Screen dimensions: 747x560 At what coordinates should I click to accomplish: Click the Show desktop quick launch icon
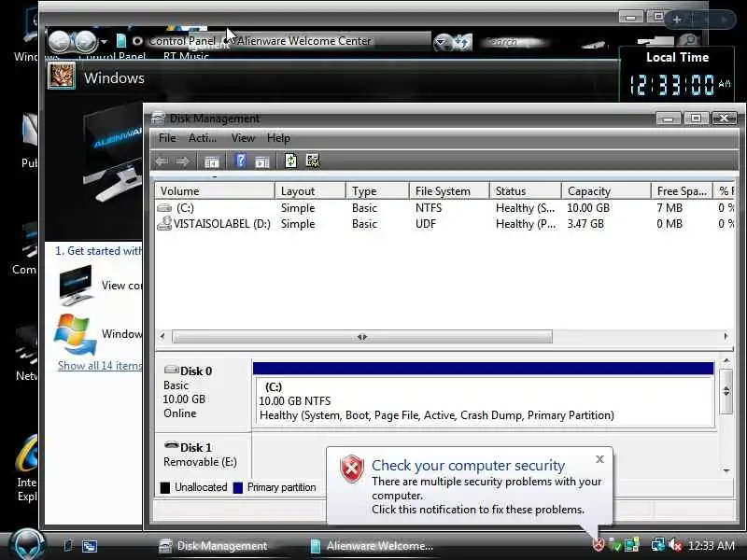pyautogui.click(x=68, y=545)
